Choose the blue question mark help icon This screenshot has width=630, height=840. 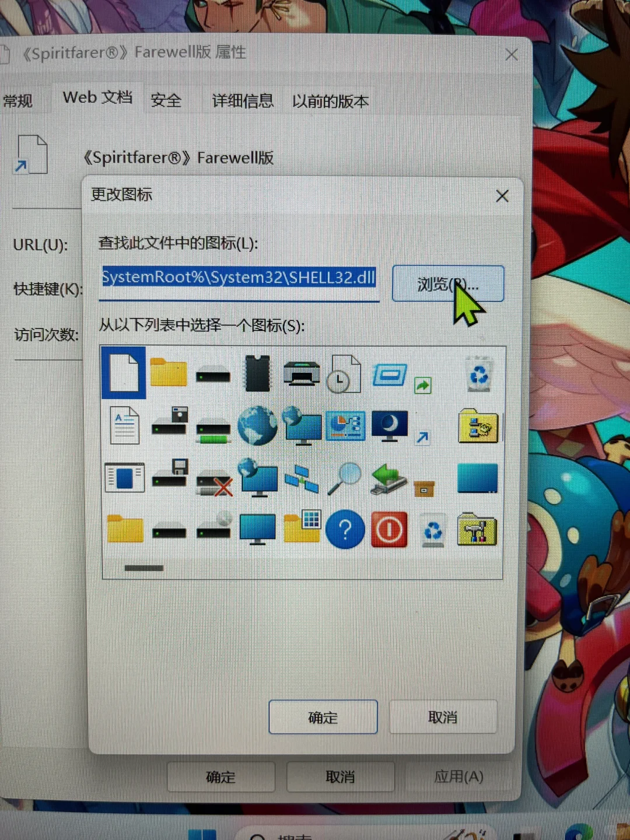[345, 530]
